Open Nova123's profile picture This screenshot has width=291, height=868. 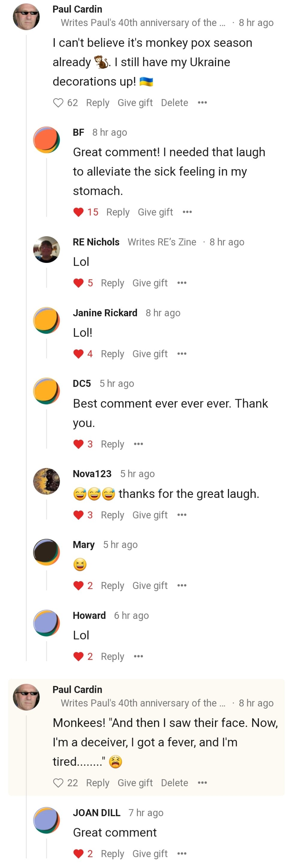click(x=46, y=481)
